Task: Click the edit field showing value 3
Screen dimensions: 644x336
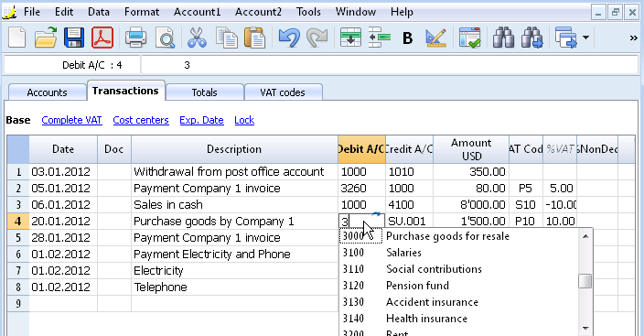Action: [x=389, y=65]
